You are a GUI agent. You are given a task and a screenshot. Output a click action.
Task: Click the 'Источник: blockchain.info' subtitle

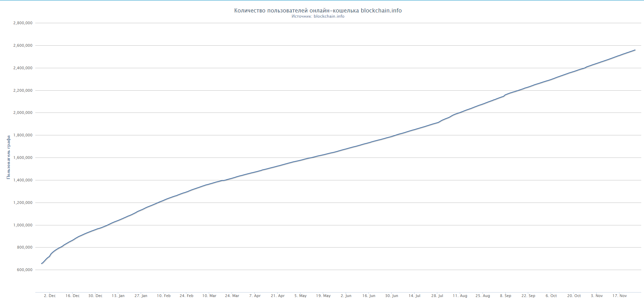318,16
